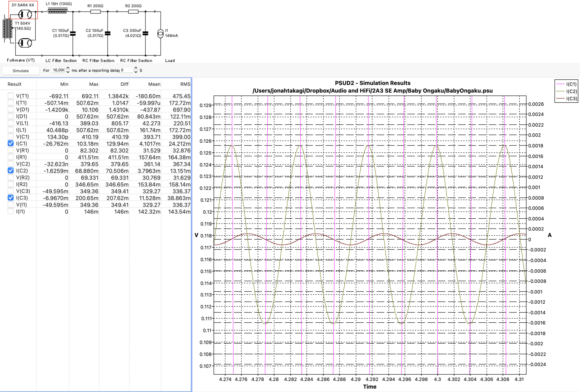580x392 pixels.
Task: Click the RMS column header
Action: 185,84
